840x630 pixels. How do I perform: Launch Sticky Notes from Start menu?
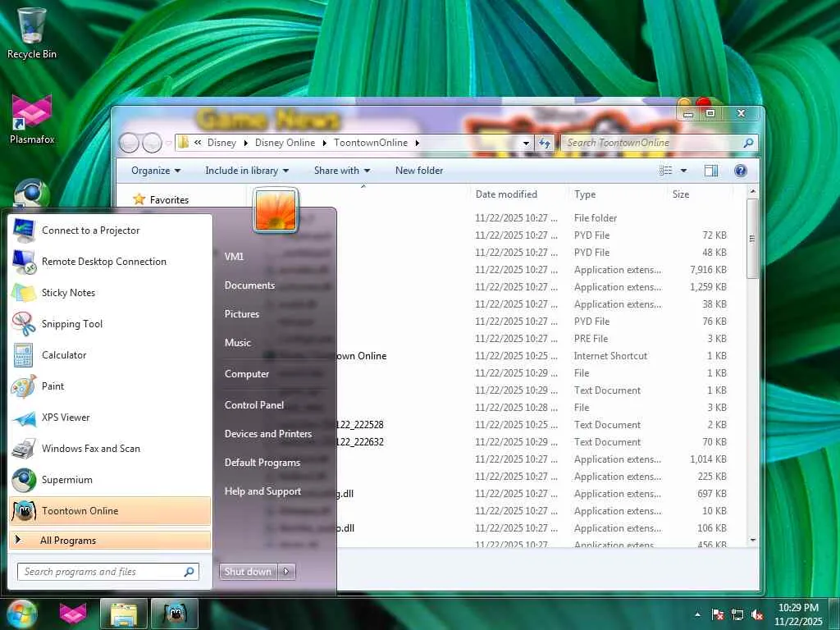(x=111, y=293)
